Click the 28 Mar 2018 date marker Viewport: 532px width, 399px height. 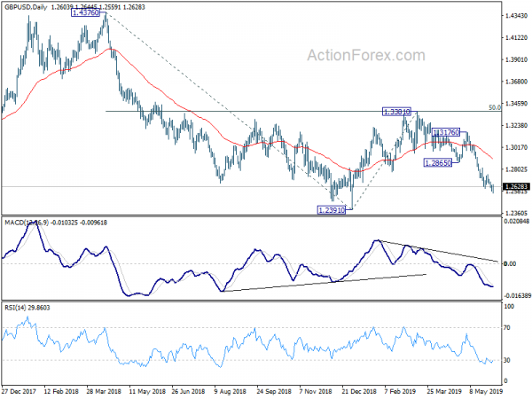(104, 391)
